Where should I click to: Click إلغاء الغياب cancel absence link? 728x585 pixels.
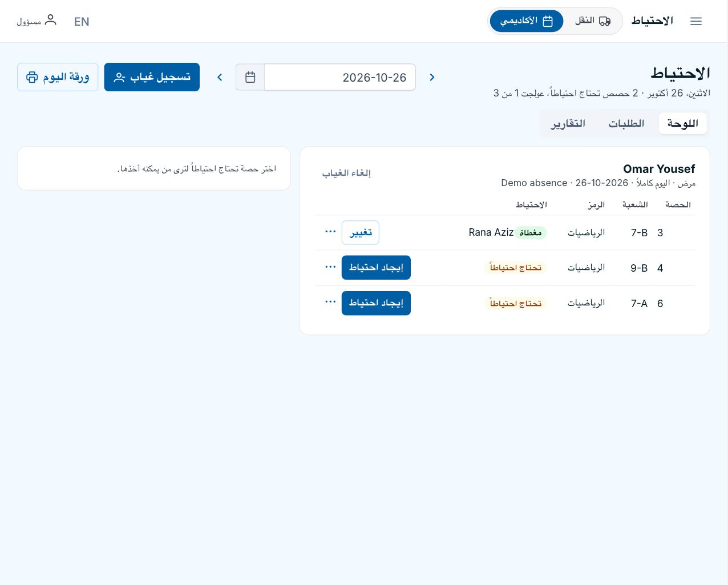point(346,173)
